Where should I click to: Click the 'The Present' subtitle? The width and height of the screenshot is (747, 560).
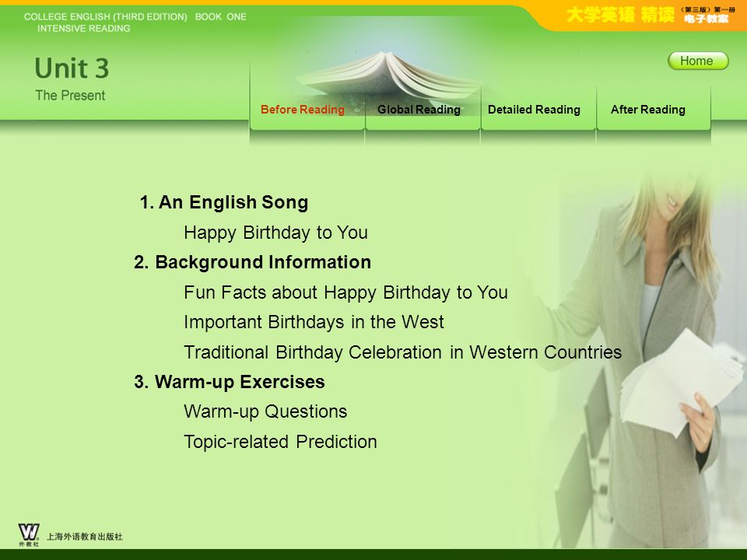point(70,95)
